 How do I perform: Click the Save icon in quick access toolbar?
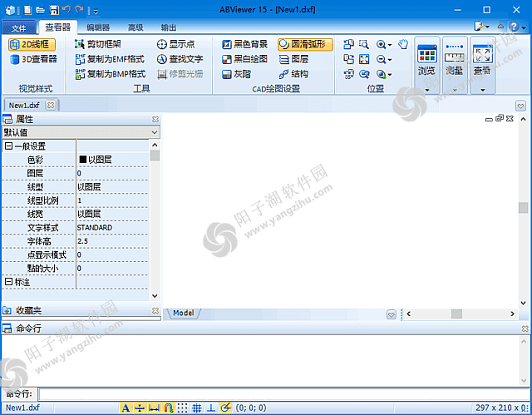pyautogui.click(x=53, y=10)
